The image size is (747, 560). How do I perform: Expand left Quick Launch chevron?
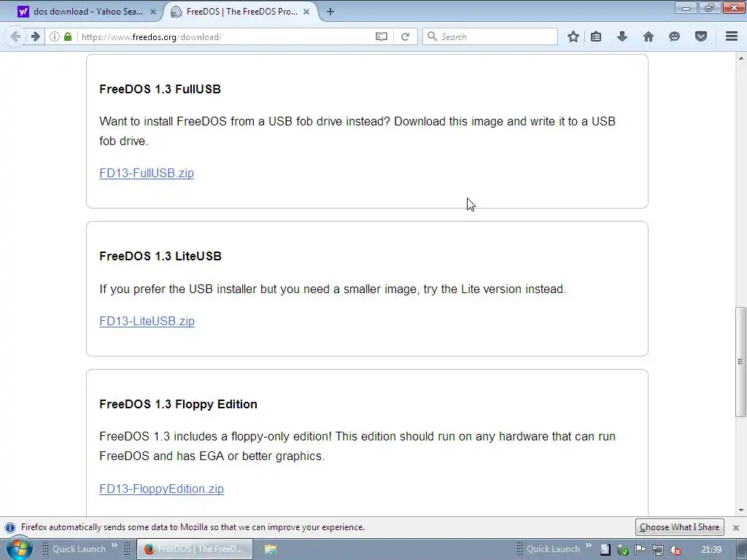[x=115, y=545]
